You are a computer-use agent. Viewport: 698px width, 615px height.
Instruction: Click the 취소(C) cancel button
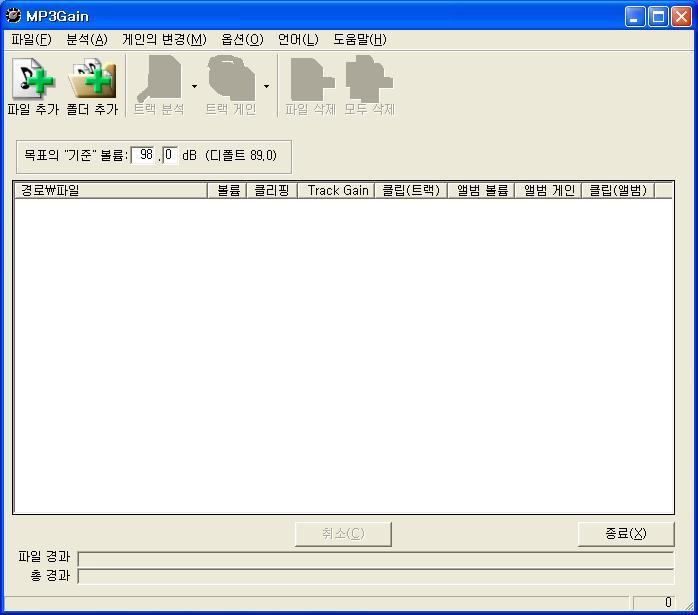click(343, 534)
